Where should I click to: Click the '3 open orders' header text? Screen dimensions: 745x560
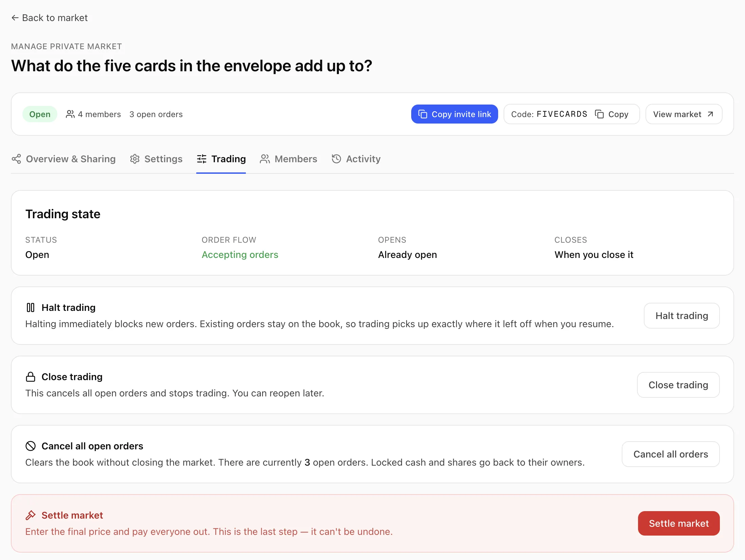pyautogui.click(x=156, y=114)
